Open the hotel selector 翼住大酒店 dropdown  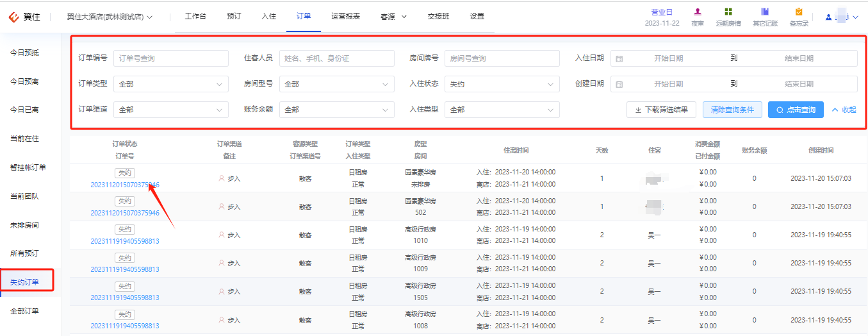(110, 17)
